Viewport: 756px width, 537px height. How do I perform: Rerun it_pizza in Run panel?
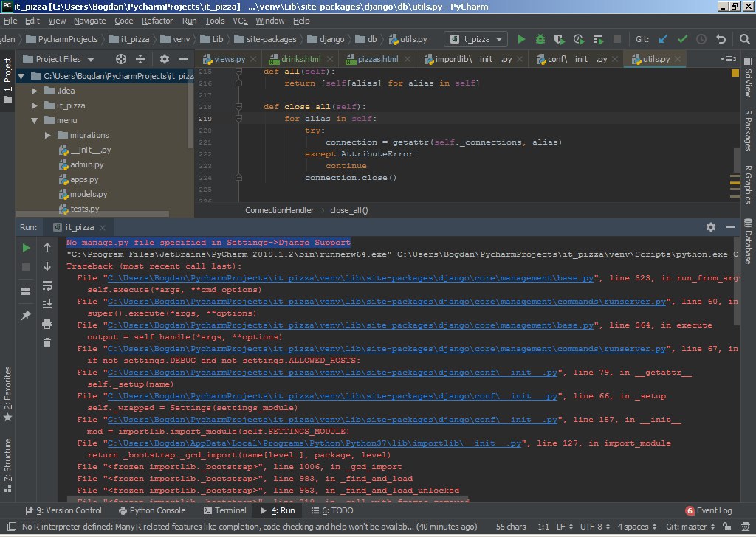pyautogui.click(x=26, y=248)
